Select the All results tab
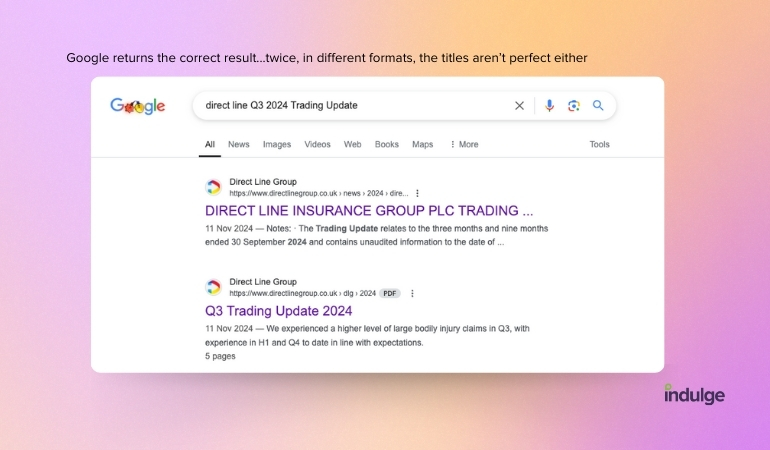Image resolution: width=770 pixels, height=450 pixels. pos(210,144)
